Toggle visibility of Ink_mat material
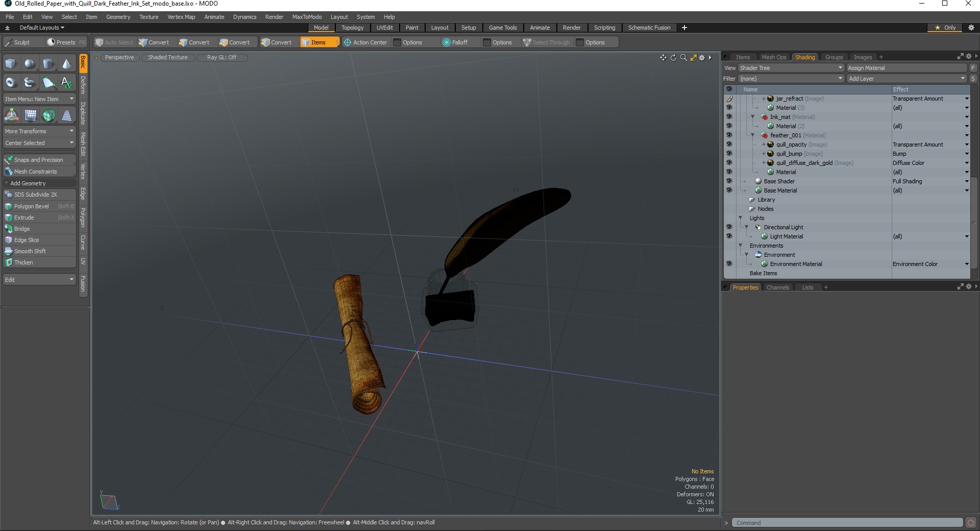 click(729, 117)
